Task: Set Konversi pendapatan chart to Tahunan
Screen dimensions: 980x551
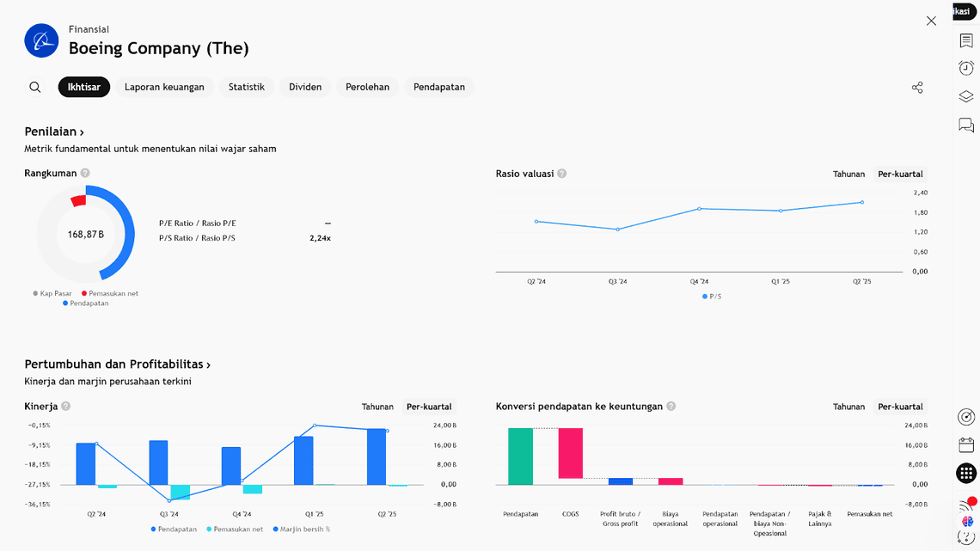Action: tap(848, 407)
